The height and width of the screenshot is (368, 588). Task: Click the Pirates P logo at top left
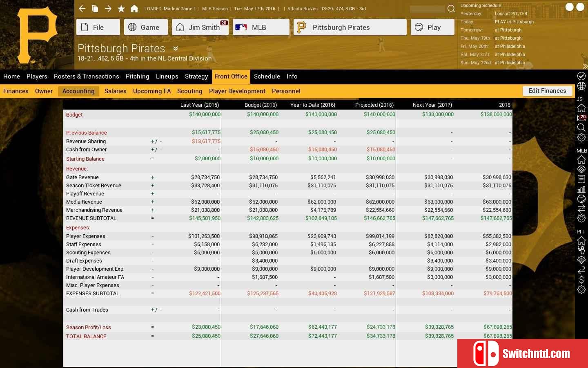click(x=37, y=35)
